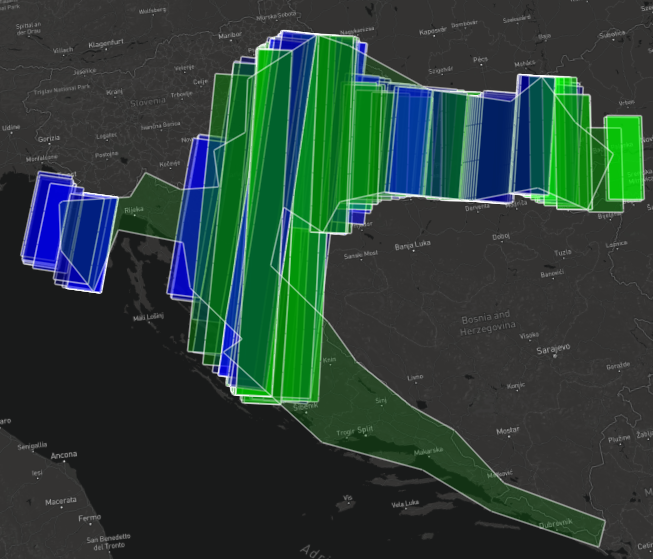The height and width of the screenshot is (559, 653).
Task: Click the Macerata city label
Action: 62,500
